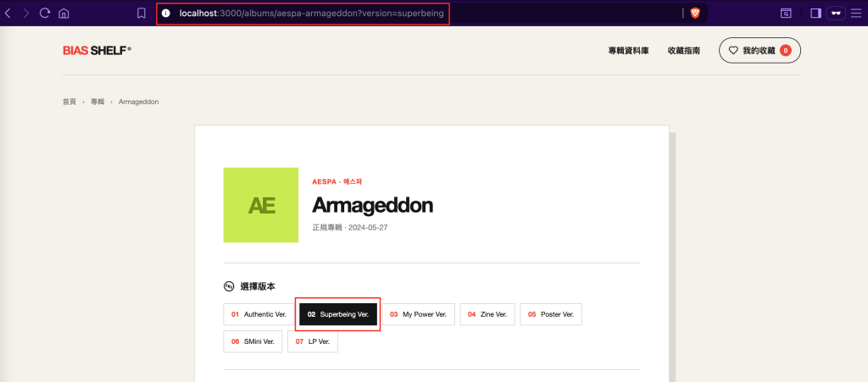
Task: Go to 專輯 in the breadcrumb
Action: coord(97,102)
